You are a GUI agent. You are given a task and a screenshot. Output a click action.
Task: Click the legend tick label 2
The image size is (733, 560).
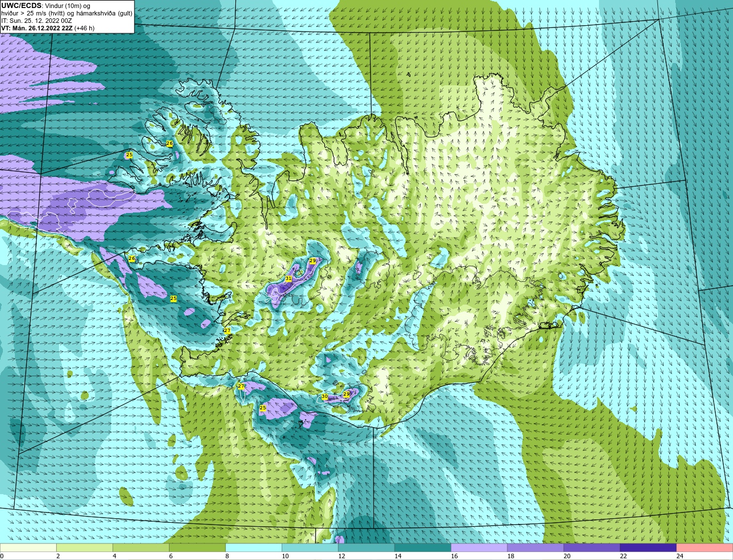(x=58, y=556)
